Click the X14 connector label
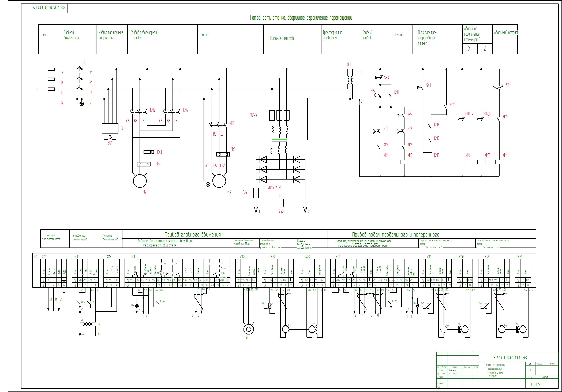 pyautogui.click(x=109, y=257)
